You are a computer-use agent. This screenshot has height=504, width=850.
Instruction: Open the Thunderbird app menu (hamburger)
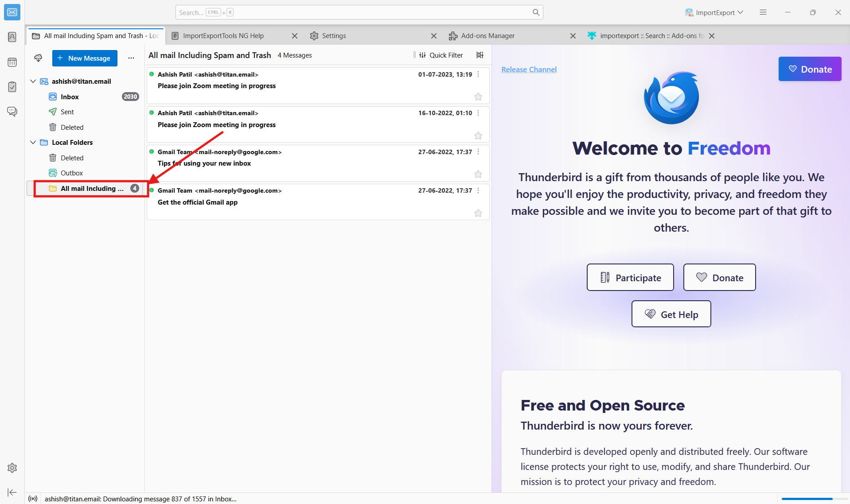(x=763, y=12)
